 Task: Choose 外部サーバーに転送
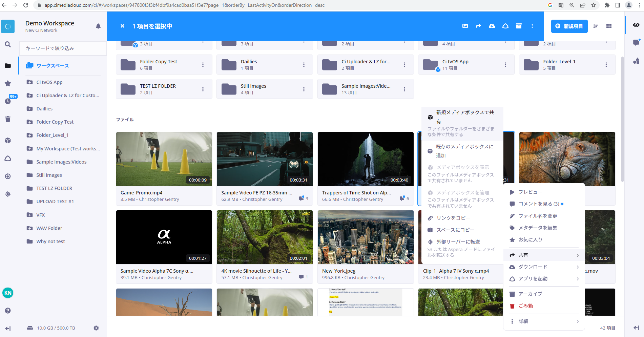(x=462, y=248)
